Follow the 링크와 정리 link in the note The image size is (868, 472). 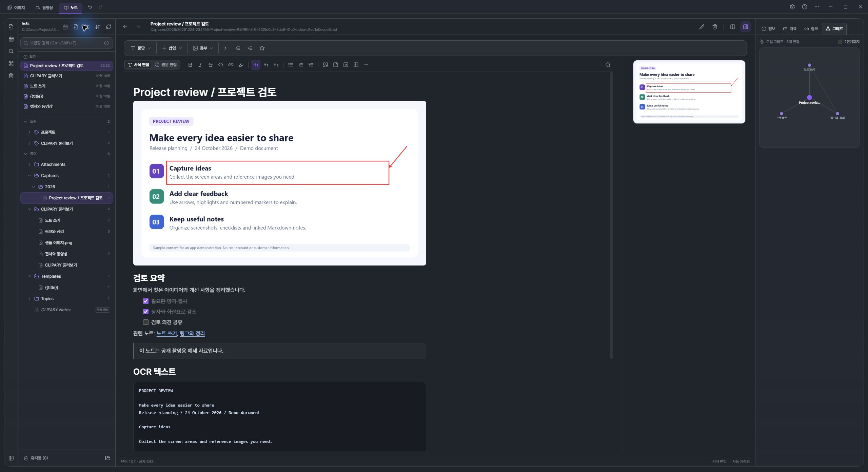pos(192,333)
